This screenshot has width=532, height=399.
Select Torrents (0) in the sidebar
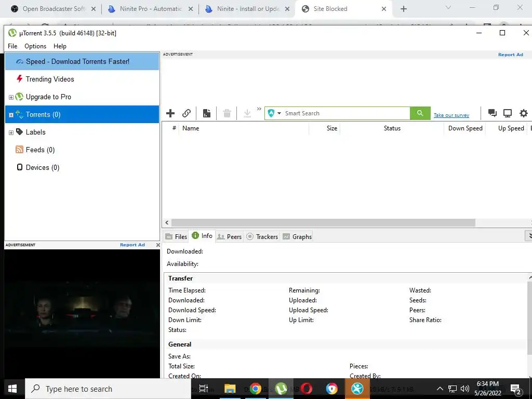tap(82, 114)
